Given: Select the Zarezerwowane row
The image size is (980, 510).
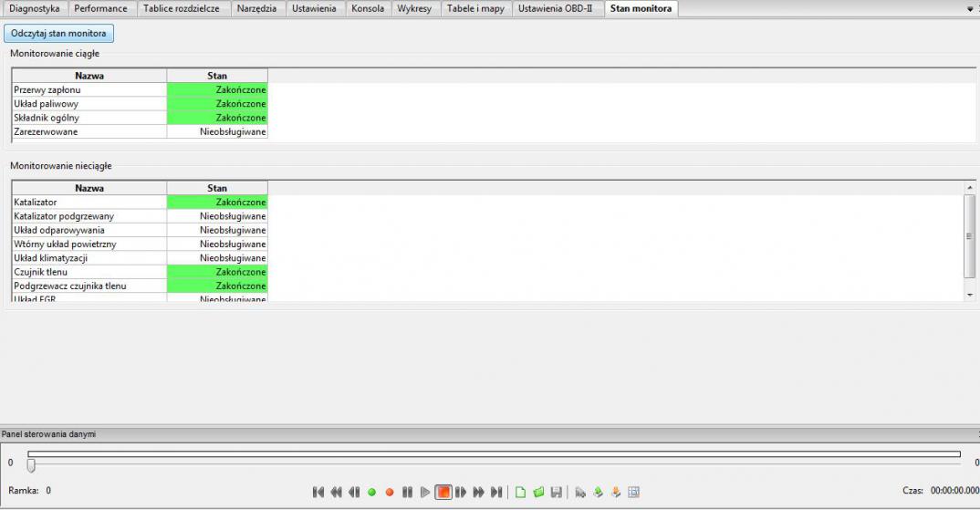Looking at the screenshot, I should pyautogui.click(x=140, y=132).
